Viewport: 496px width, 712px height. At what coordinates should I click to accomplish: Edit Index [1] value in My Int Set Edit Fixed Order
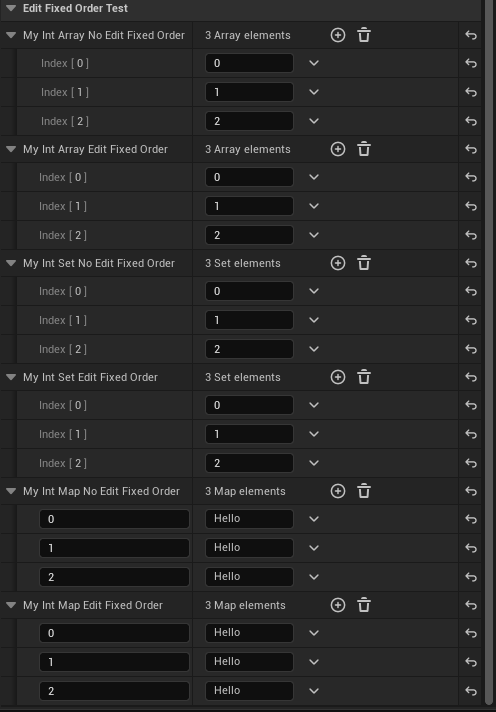tap(249, 434)
